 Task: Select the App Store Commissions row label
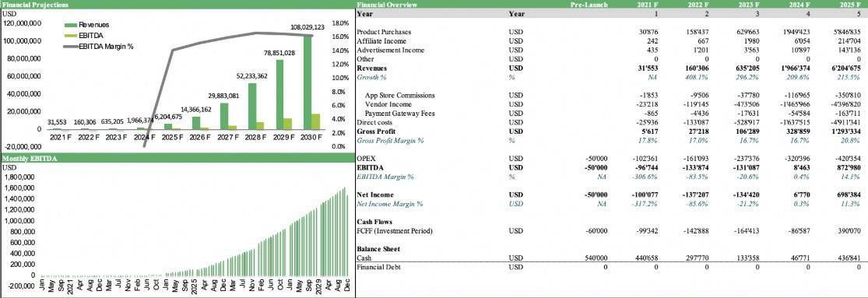pyautogui.click(x=399, y=95)
